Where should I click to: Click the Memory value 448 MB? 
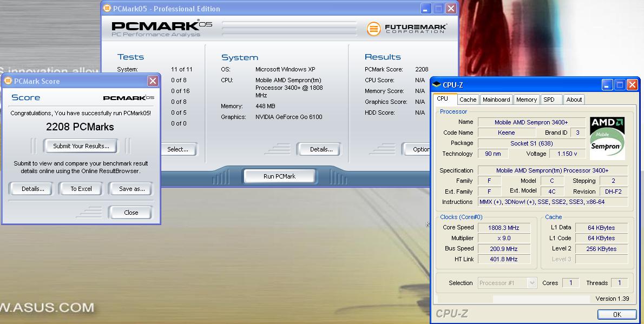[265, 106]
